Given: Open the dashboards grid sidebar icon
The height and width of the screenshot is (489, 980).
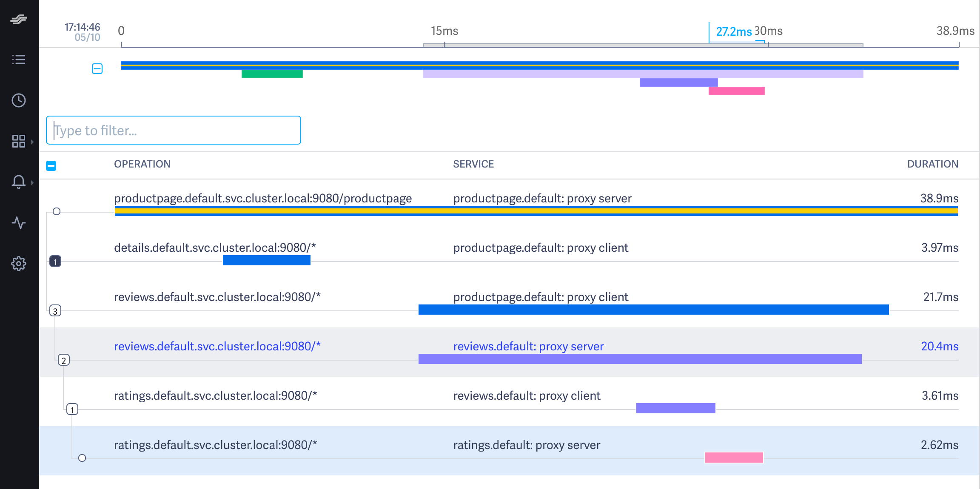Looking at the screenshot, I should tap(19, 141).
